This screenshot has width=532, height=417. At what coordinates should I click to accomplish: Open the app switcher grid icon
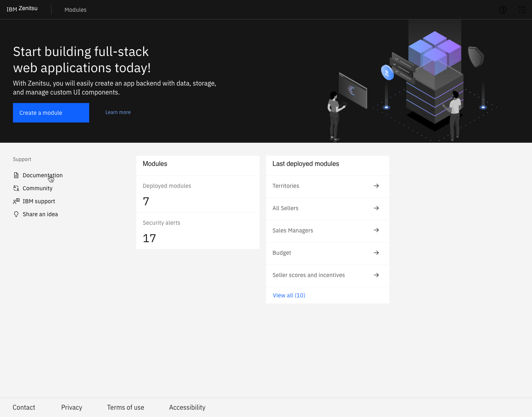click(x=522, y=10)
